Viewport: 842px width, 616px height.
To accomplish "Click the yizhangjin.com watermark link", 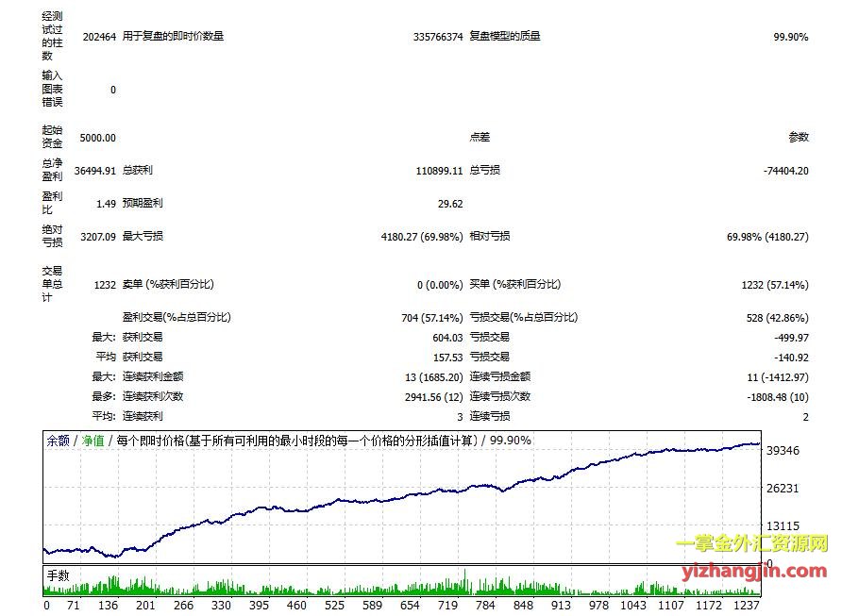I will point(753,570).
